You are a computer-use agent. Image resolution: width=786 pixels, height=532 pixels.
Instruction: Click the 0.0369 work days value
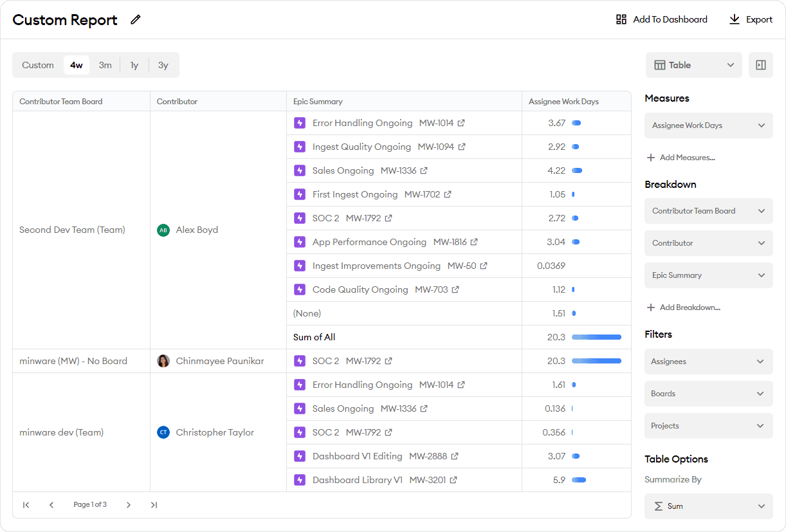(551, 266)
